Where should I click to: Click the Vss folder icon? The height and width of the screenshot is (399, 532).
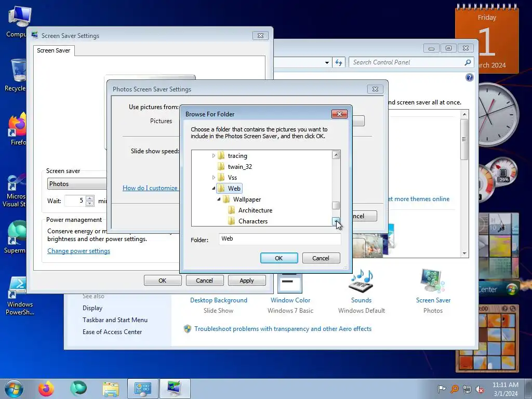(221, 178)
